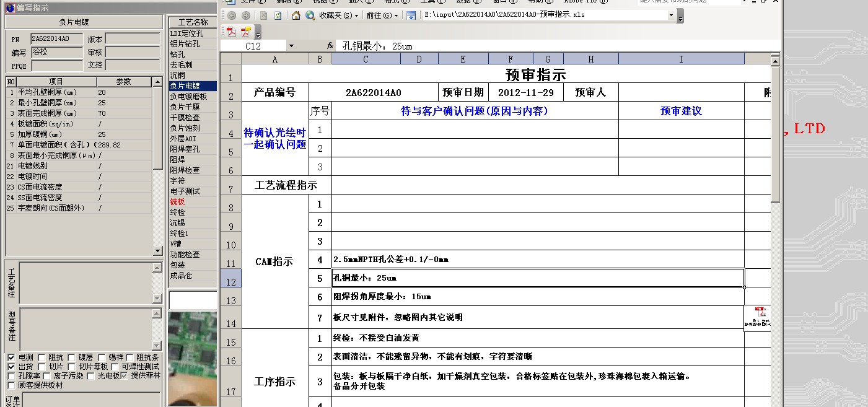Viewport: 868px width, 407px height.
Task: Enable the 锡样 checkbox
Action: (x=102, y=357)
